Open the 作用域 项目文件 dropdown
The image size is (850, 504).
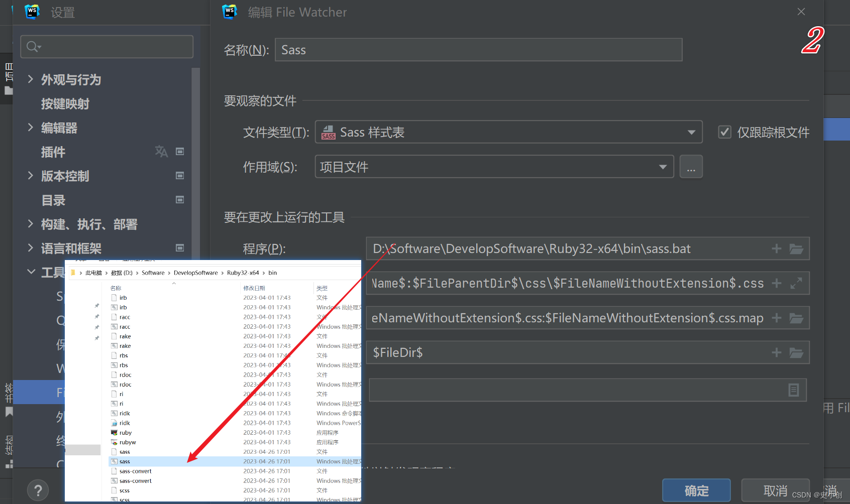[494, 167]
